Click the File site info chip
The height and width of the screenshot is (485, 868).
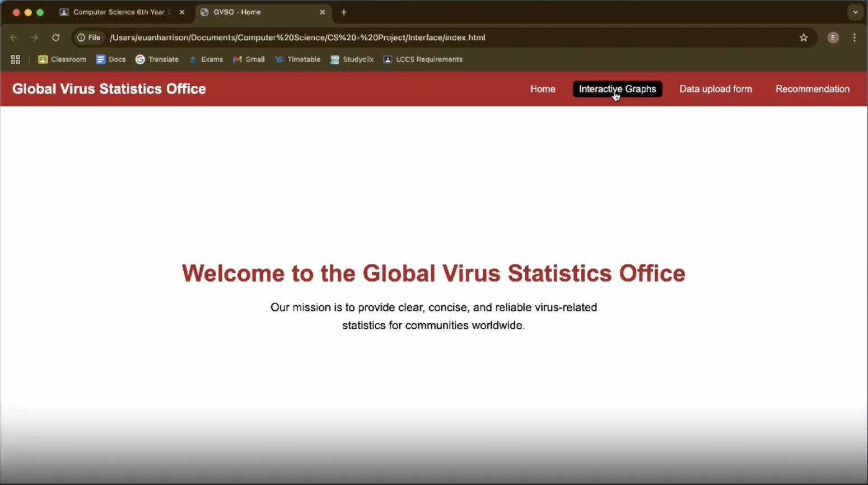[x=89, y=38]
